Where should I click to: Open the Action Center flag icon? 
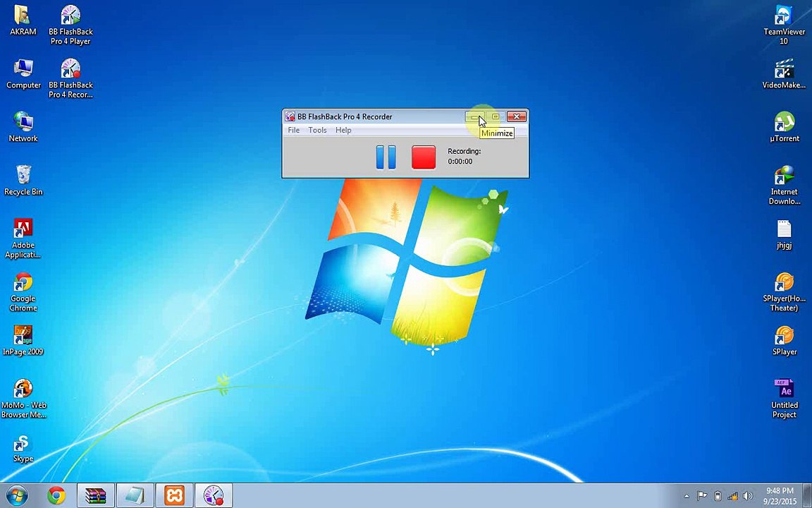point(702,496)
